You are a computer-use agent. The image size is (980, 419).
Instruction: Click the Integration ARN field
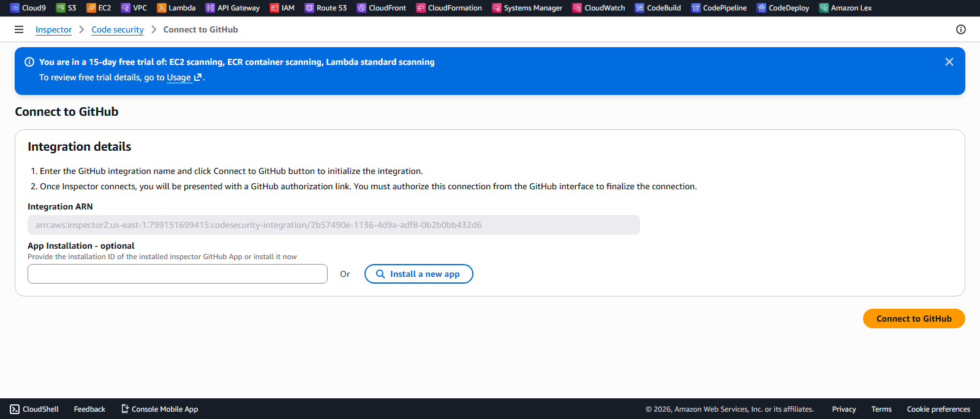pos(334,225)
